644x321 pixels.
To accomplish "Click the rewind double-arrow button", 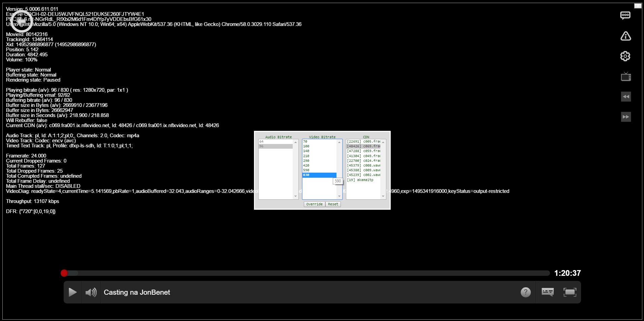I will (626, 97).
